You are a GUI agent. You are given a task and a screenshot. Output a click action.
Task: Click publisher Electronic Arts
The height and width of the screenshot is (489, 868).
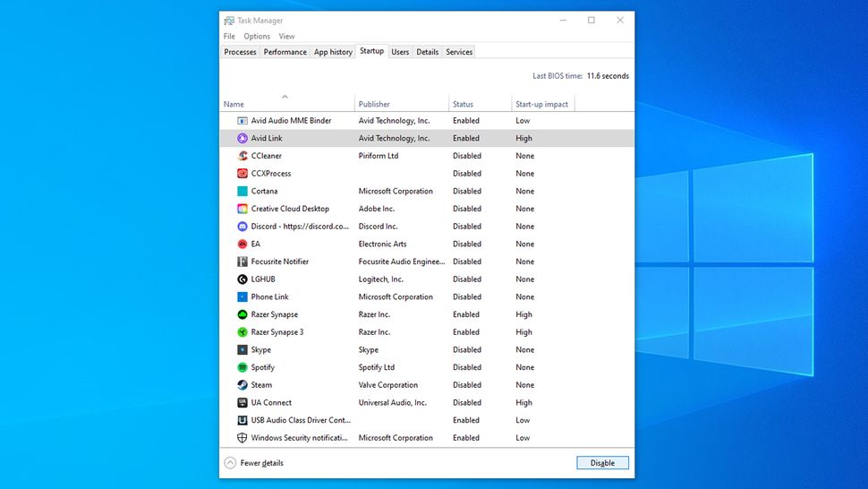coord(382,244)
